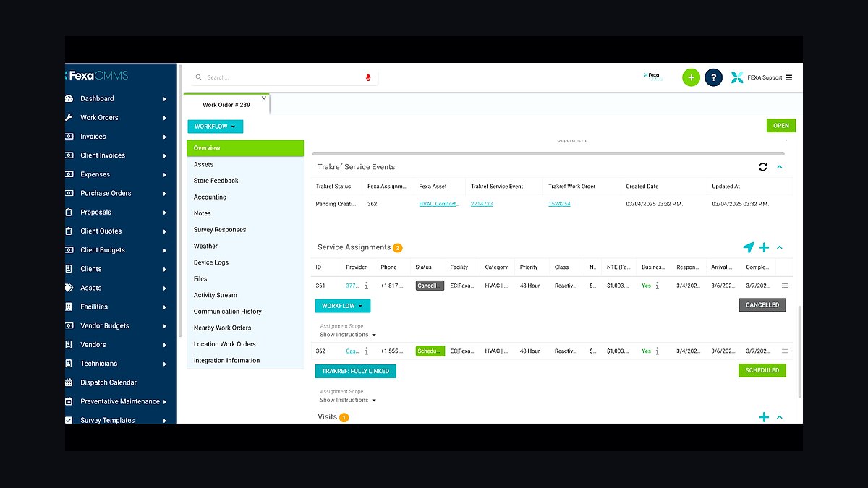Add a new visit with plus icon

(764, 417)
